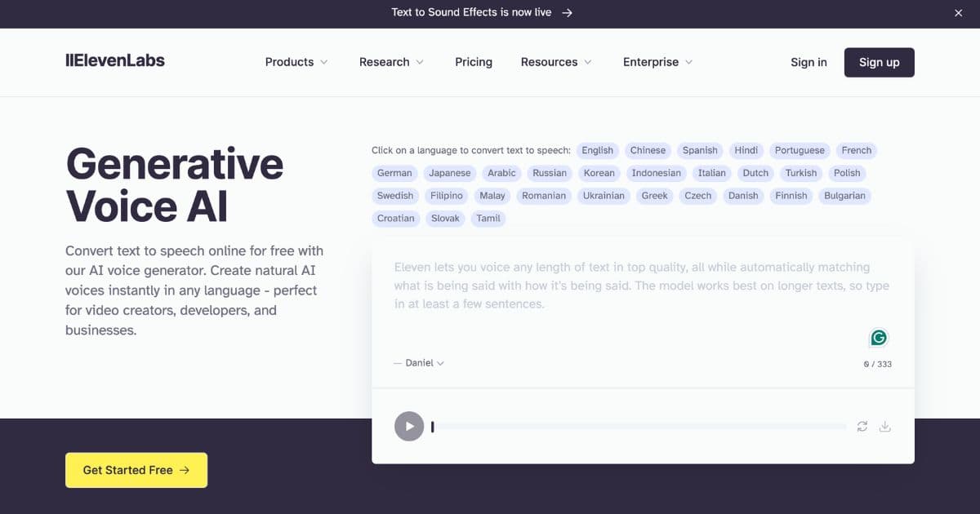The image size is (980, 514).
Task: Pick the Turkish language chip
Action: 801,173
